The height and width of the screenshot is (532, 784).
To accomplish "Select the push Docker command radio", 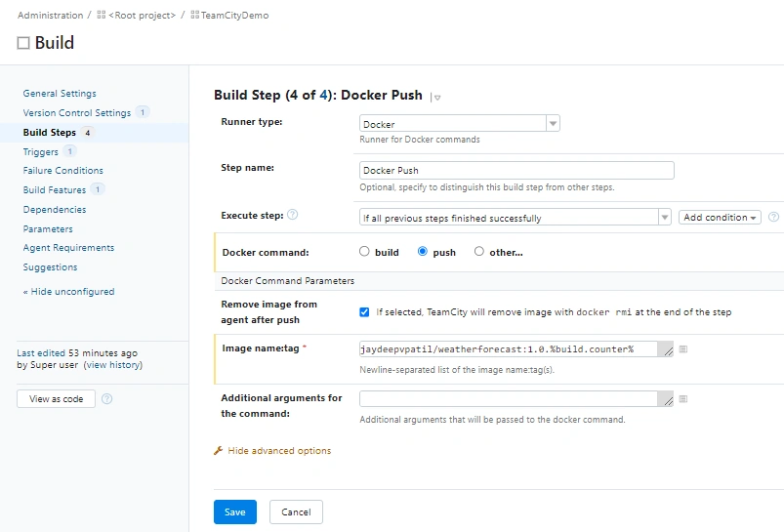I will (423, 251).
